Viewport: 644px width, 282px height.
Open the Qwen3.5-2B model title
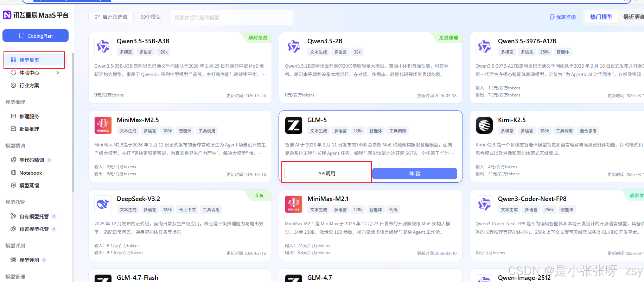325,41
